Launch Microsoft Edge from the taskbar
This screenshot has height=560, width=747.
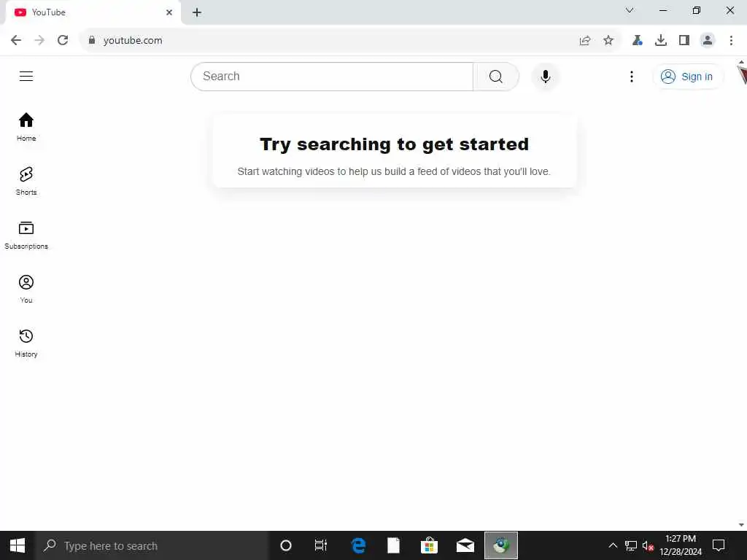click(358, 545)
